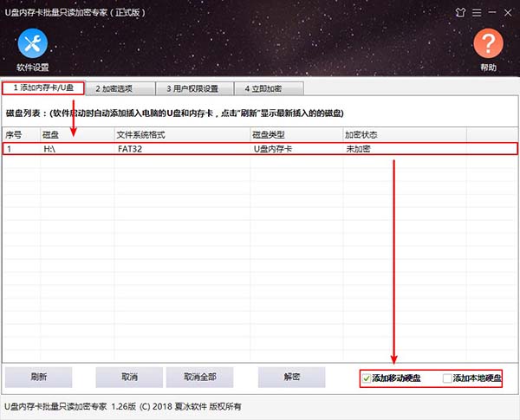The height and width of the screenshot is (420, 520).
Task: Click the 刷新 button
Action: pos(38,378)
